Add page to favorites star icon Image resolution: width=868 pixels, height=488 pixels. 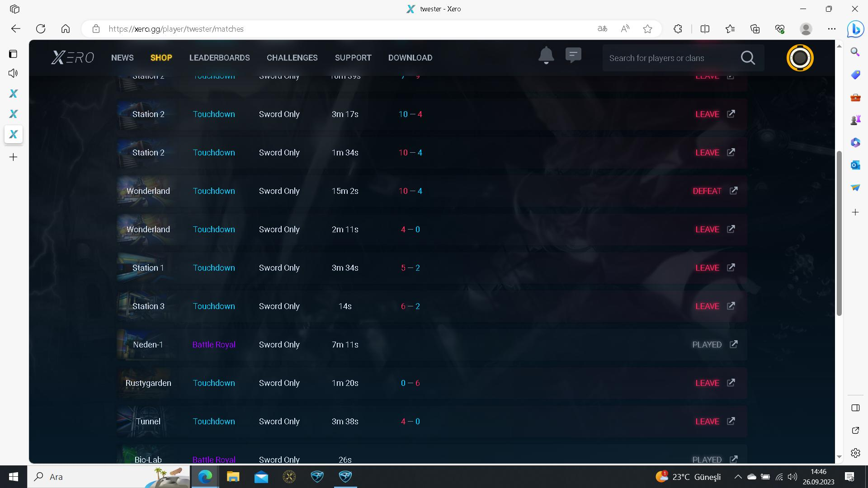647,29
